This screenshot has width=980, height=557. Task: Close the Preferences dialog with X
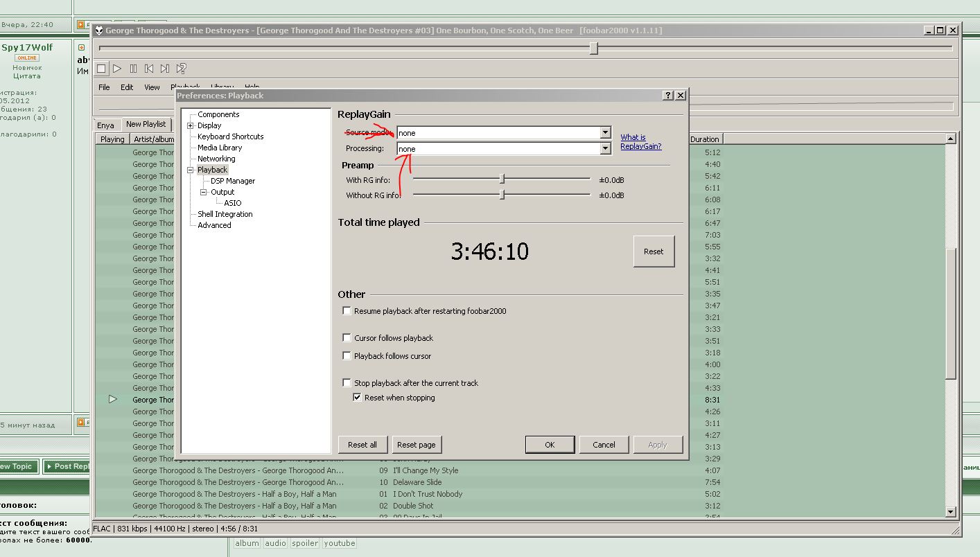click(681, 96)
